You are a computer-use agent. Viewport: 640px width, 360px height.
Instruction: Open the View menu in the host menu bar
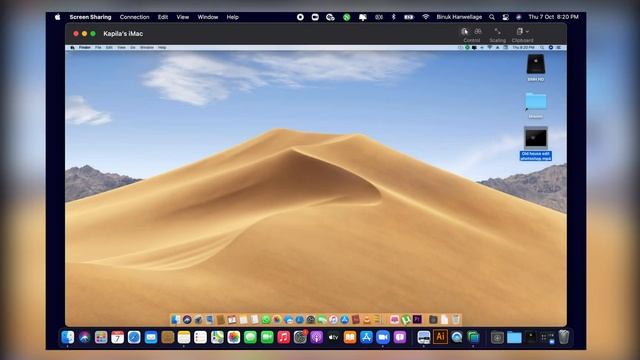pyautogui.click(x=182, y=17)
